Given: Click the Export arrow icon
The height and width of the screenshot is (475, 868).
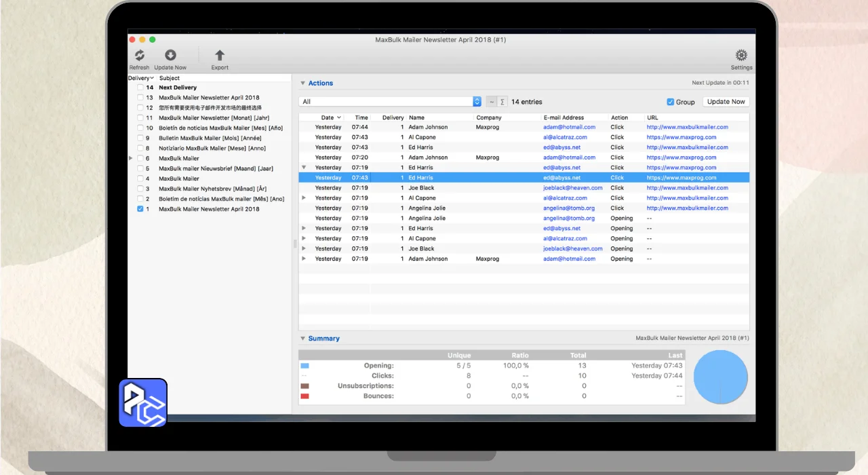Looking at the screenshot, I should pos(220,56).
